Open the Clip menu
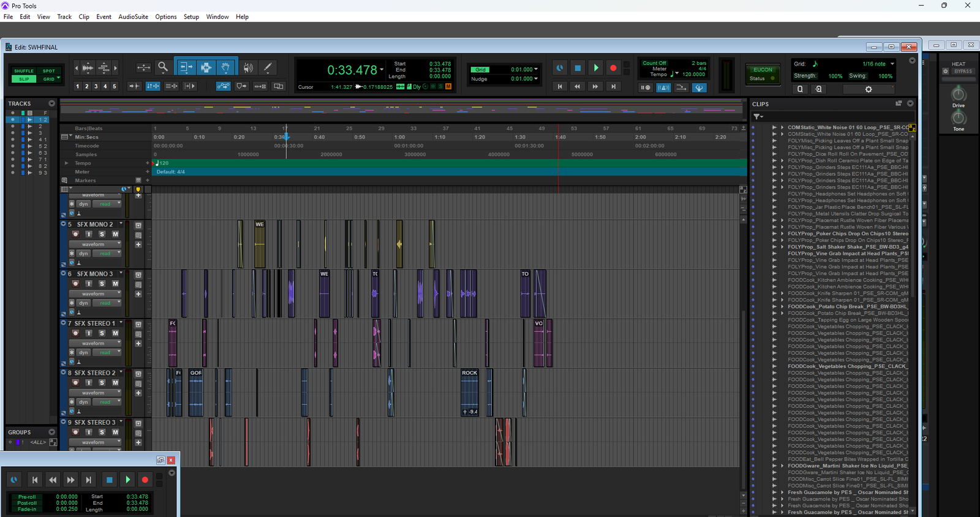The image size is (980, 517). [x=84, y=17]
